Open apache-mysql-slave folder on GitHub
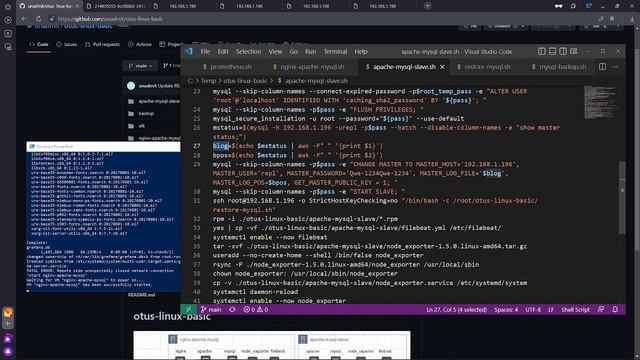 (159, 101)
